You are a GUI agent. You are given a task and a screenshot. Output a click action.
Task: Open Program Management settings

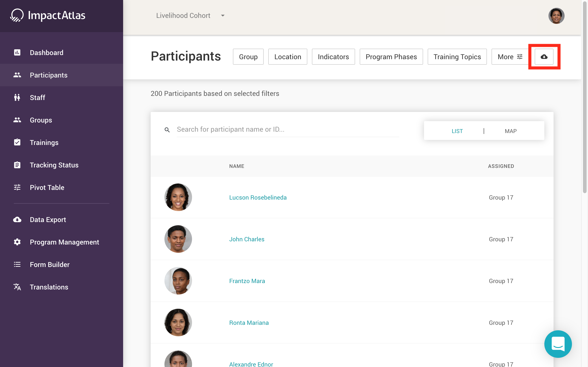(64, 242)
